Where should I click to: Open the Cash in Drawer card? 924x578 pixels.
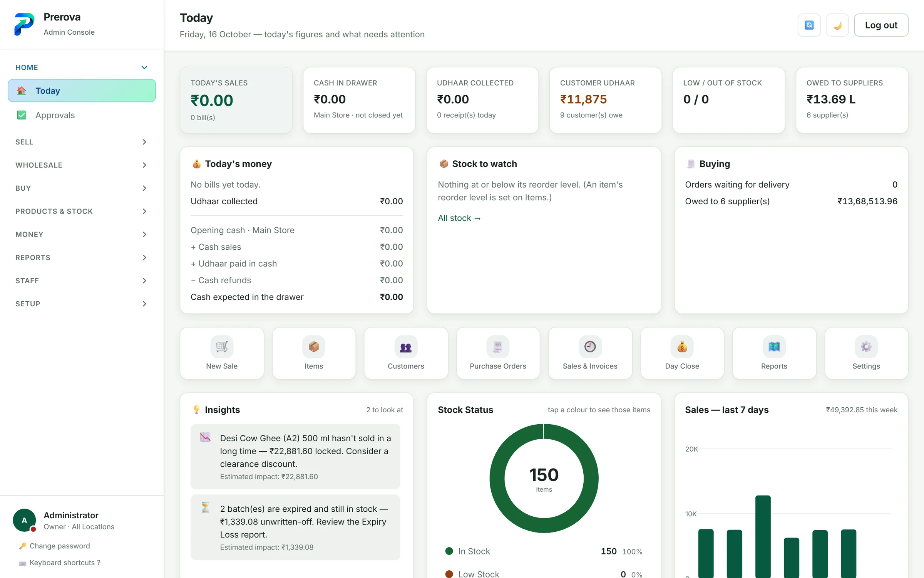[359, 100]
